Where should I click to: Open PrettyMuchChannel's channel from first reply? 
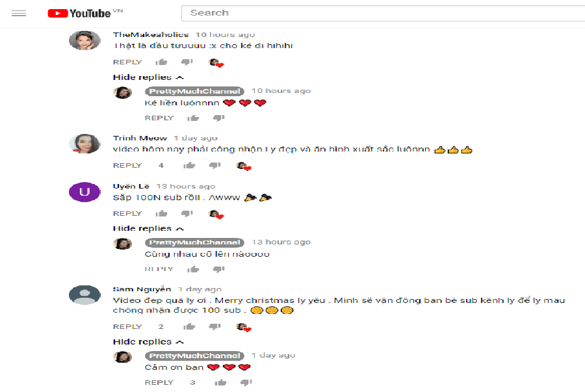(x=194, y=91)
